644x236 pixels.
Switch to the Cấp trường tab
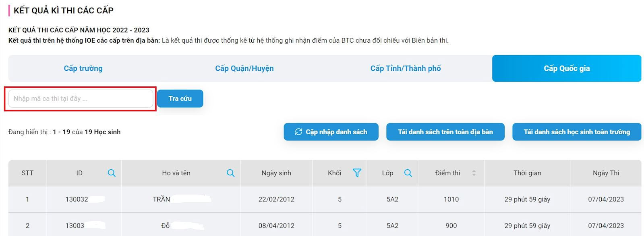coord(83,68)
